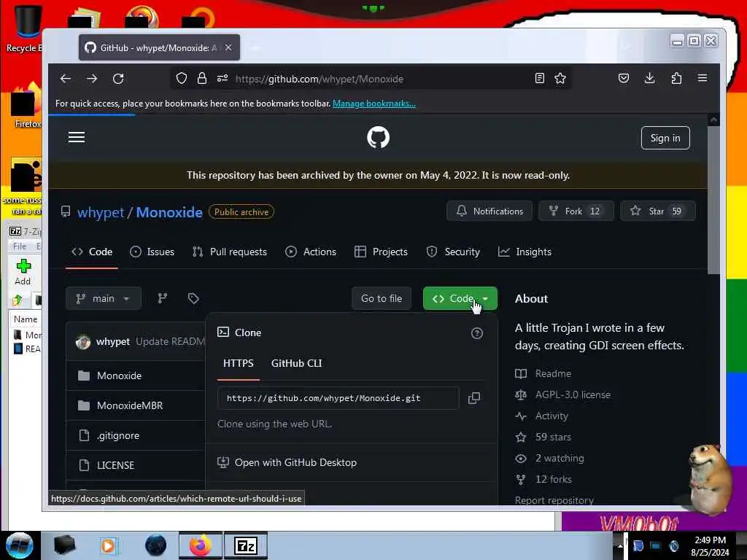Viewport: 747px width, 560px height.
Task: Open the Pocket save icon
Action: click(x=624, y=79)
